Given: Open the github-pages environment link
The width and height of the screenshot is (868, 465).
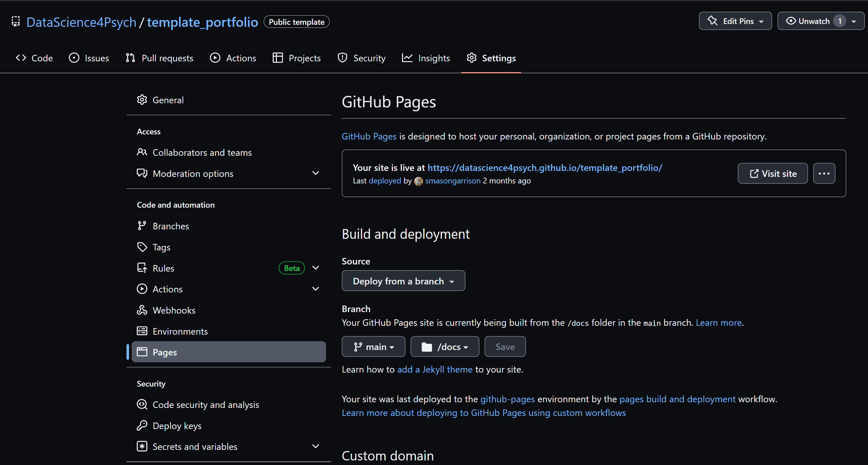Looking at the screenshot, I should coord(507,399).
